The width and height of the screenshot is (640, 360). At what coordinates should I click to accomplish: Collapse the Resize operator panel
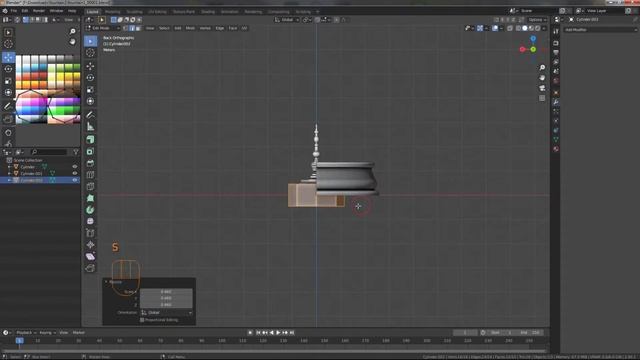pyautogui.click(x=107, y=282)
